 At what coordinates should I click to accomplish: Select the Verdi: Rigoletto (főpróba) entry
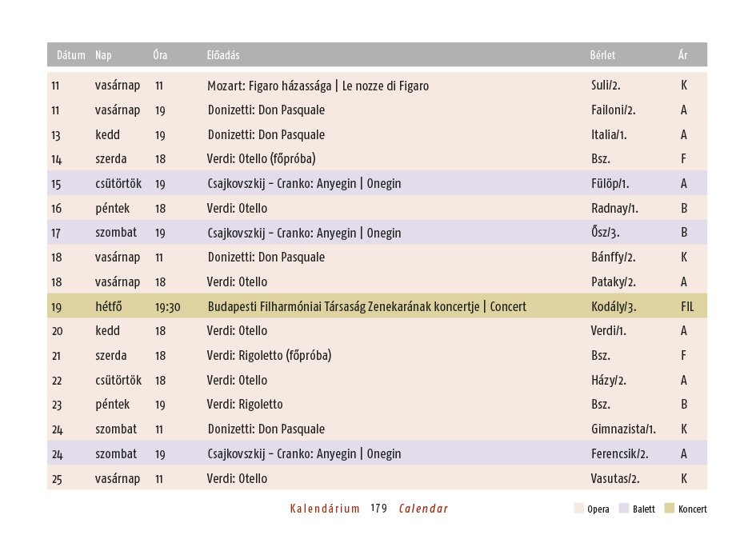click(269, 355)
